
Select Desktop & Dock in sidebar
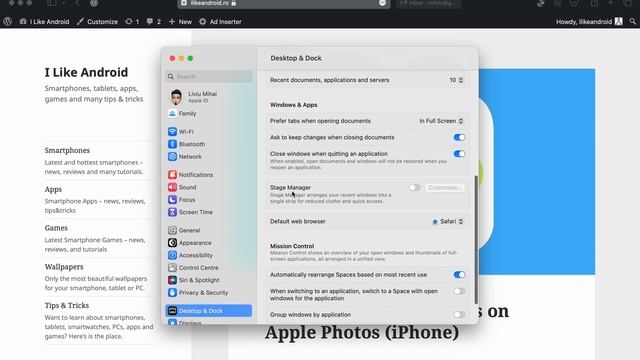209,311
